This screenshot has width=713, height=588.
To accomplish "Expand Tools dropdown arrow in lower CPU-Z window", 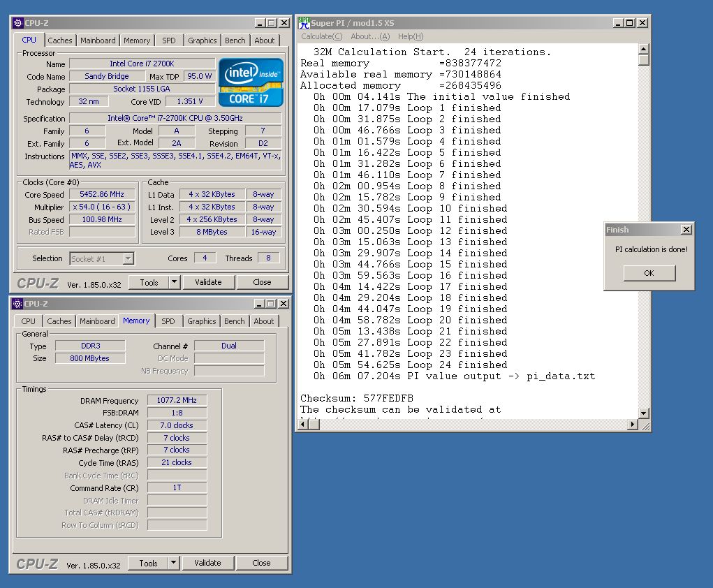I will pyautogui.click(x=173, y=563).
